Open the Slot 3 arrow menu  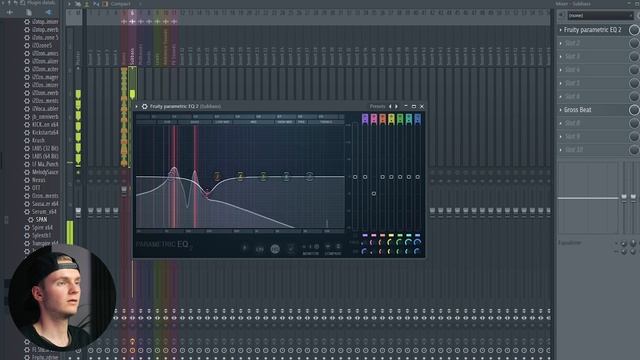(x=560, y=56)
